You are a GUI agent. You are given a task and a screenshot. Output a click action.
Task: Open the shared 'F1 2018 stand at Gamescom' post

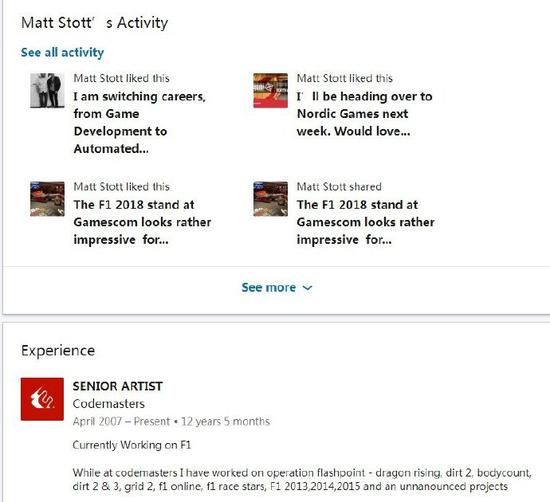365,222
